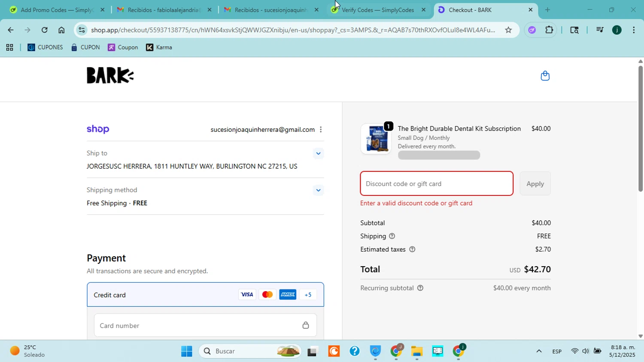Click the BARK logo
Image resolution: width=644 pixels, height=362 pixels.
click(110, 76)
